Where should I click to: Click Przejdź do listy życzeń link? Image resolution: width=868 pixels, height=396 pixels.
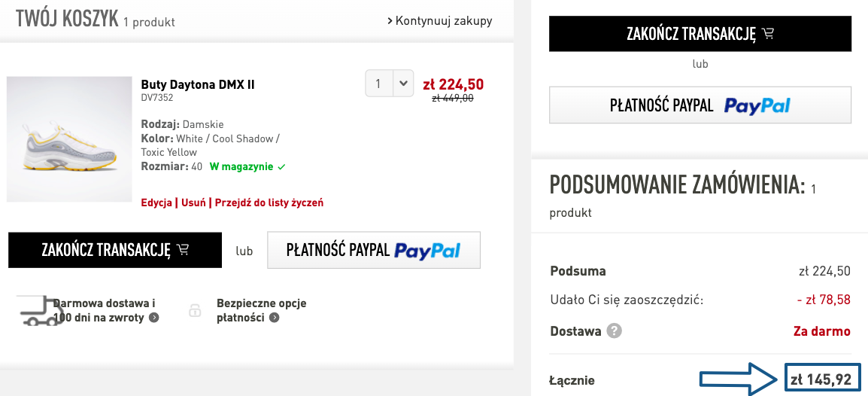[269, 203]
